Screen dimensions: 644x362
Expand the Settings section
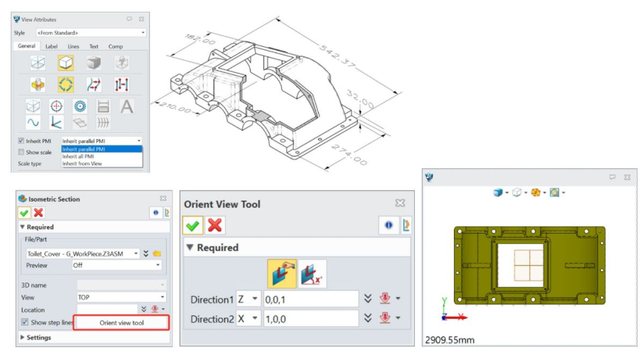point(22,337)
